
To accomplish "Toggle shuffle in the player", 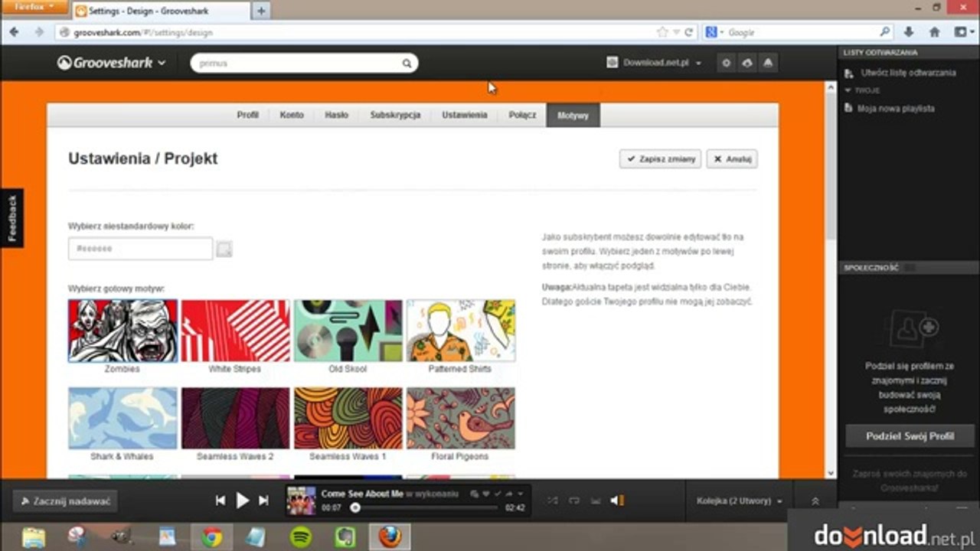I will 553,500.
